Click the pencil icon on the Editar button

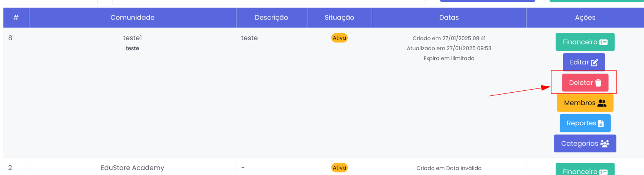point(595,62)
